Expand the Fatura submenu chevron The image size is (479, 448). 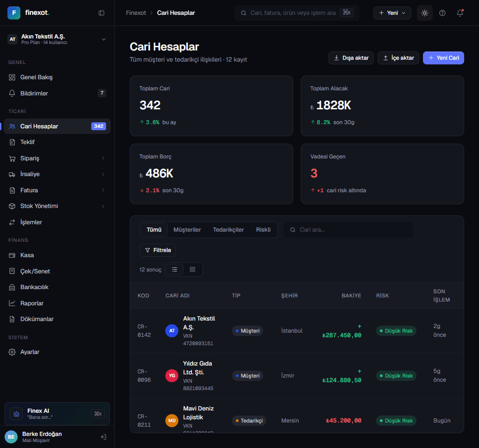pyautogui.click(x=103, y=190)
